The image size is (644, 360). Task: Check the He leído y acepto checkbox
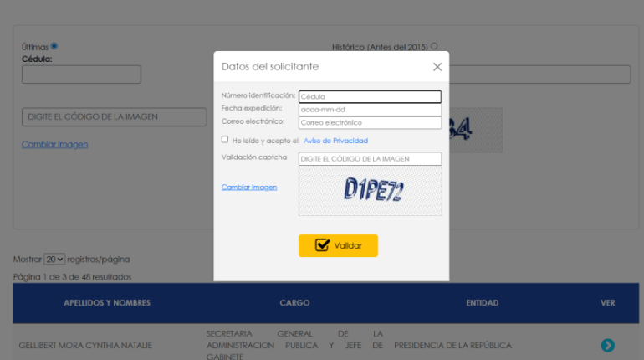pyautogui.click(x=225, y=140)
